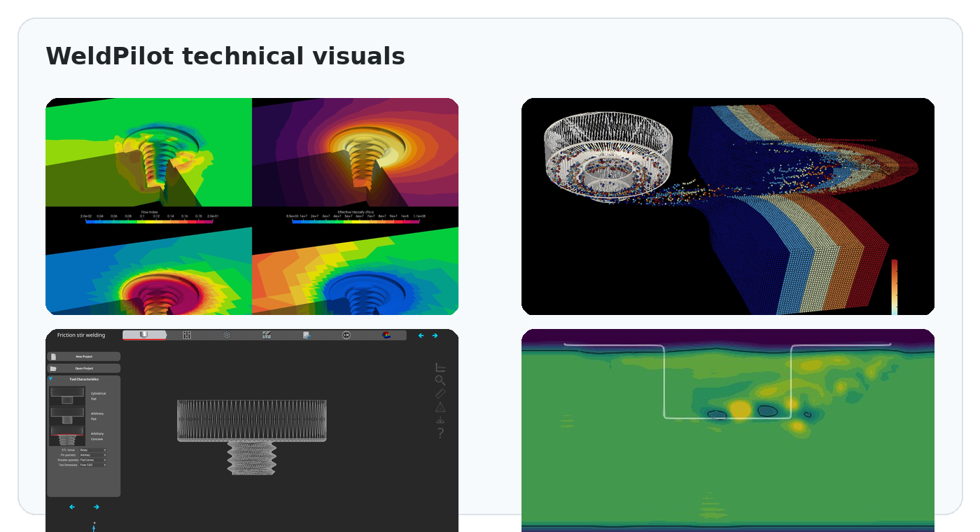
Task: Open the process parameters sliders step
Action: pos(187,335)
